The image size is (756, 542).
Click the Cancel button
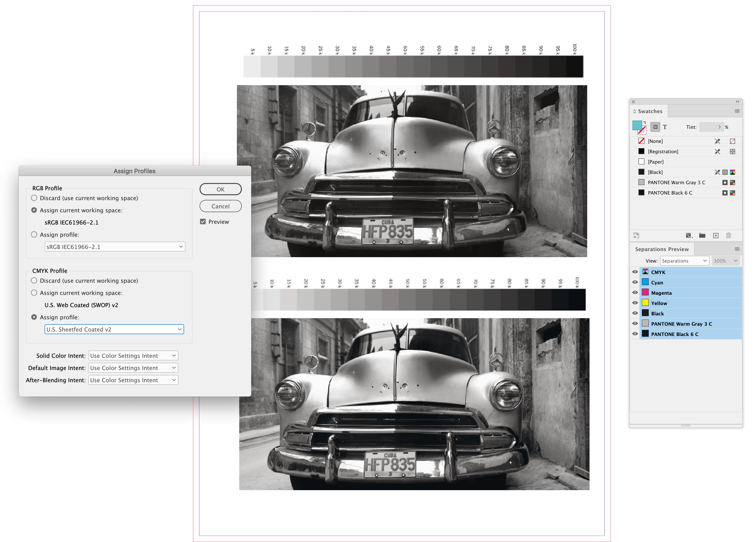tap(220, 206)
